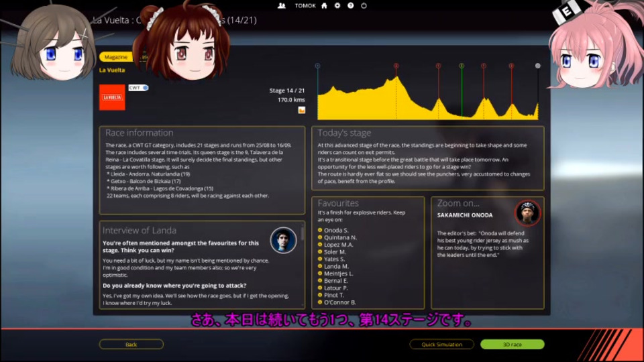644x362 pixels.
Task: Select the grey finish marker on profile
Action: tap(537, 66)
